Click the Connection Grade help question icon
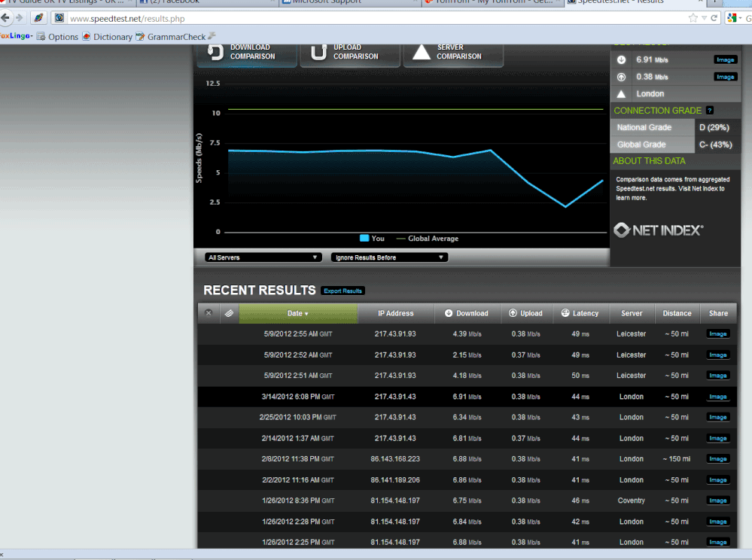 click(710, 111)
